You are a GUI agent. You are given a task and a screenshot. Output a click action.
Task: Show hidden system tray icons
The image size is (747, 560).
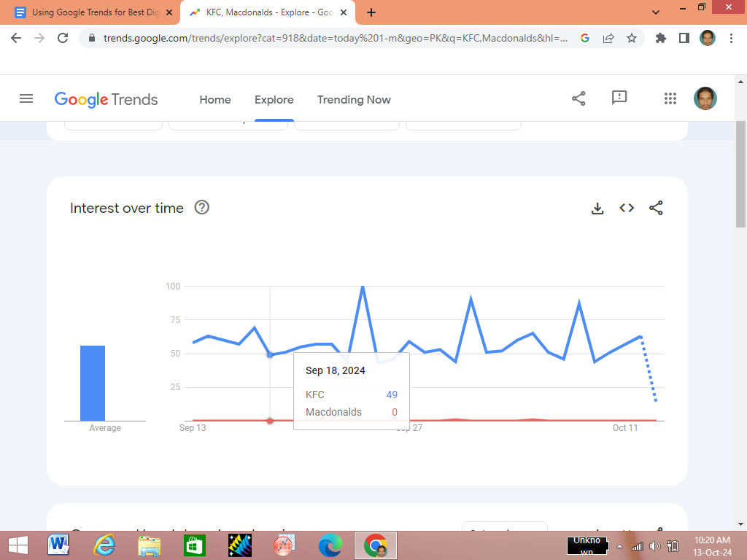[x=619, y=546]
